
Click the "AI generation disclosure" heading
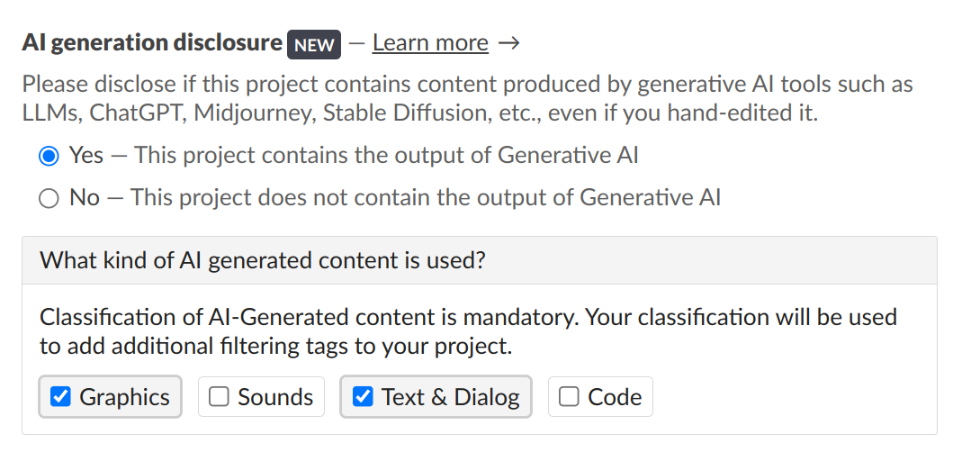tap(151, 42)
